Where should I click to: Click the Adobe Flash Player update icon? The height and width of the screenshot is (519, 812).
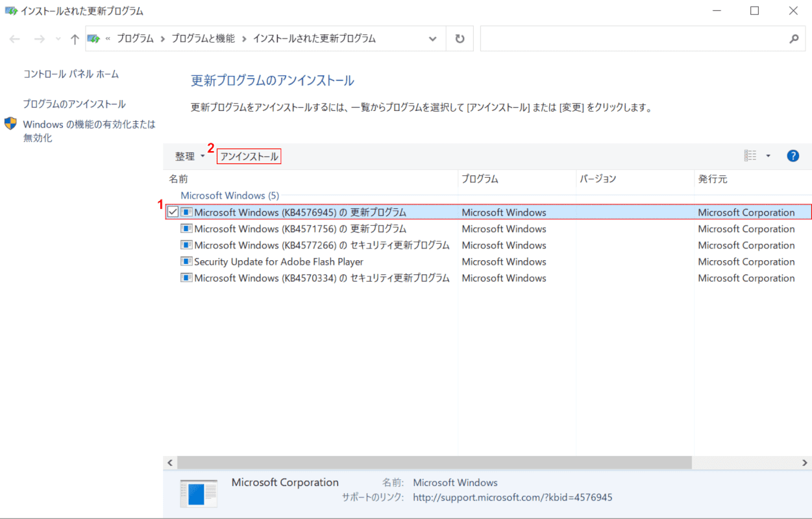tap(187, 261)
